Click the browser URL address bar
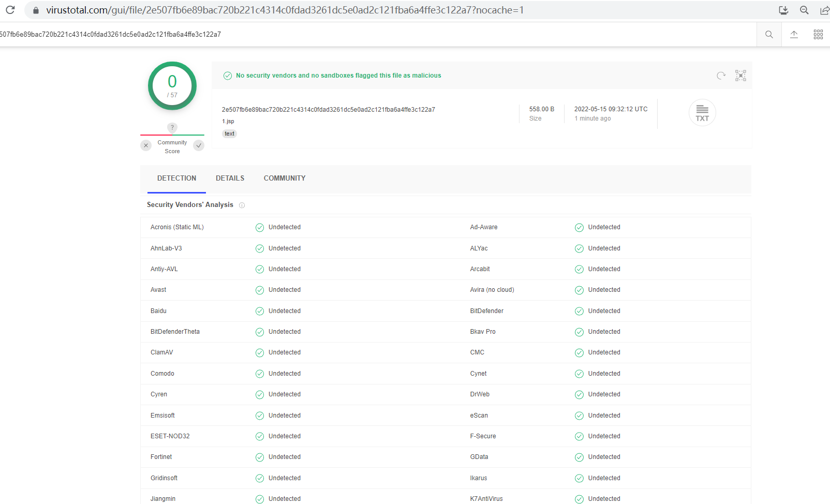Screen dimensions: 830x504 (x=398, y=10)
